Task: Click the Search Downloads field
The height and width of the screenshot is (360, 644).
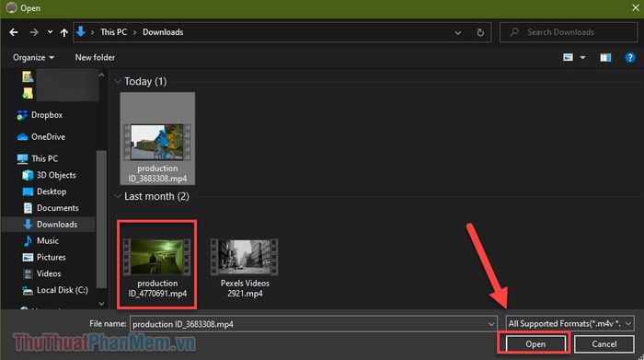Action: click(x=569, y=32)
